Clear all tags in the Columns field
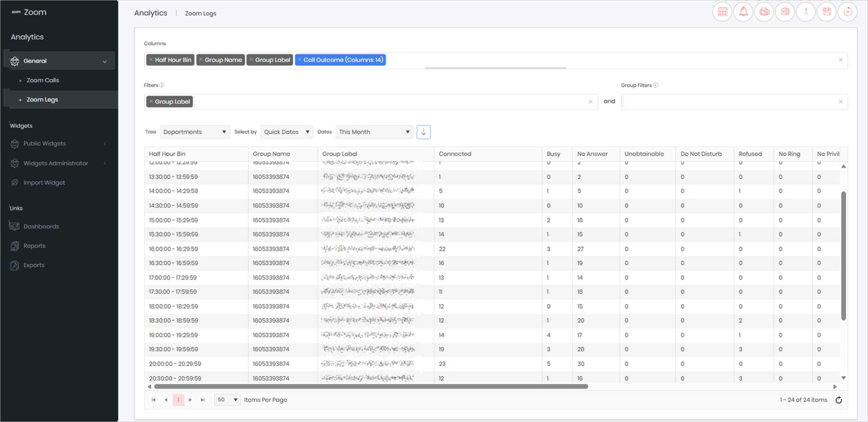This screenshot has height=422, width=868. pyautogui.click(x=841, y=60)
